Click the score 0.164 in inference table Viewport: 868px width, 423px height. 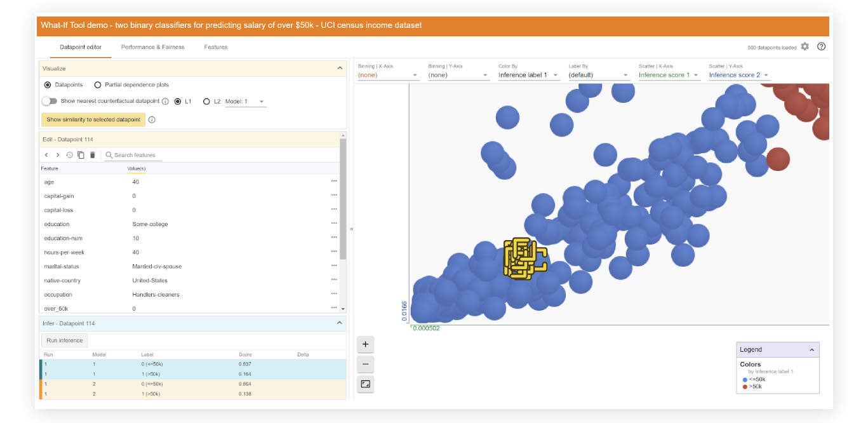(x=244, y=374)
